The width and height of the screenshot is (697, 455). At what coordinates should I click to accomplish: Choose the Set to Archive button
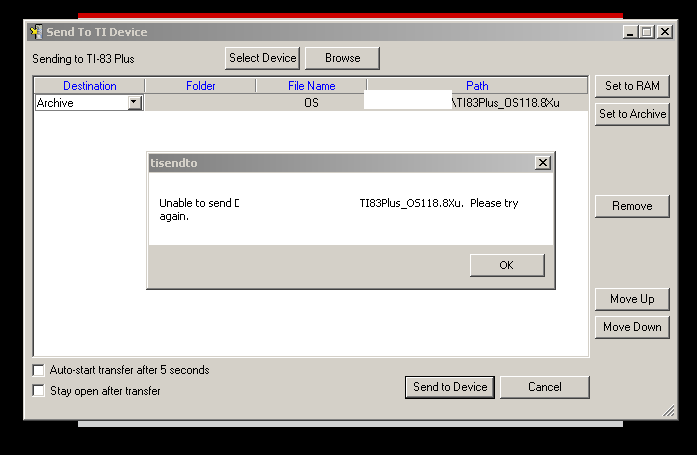[x=632, y=114]
